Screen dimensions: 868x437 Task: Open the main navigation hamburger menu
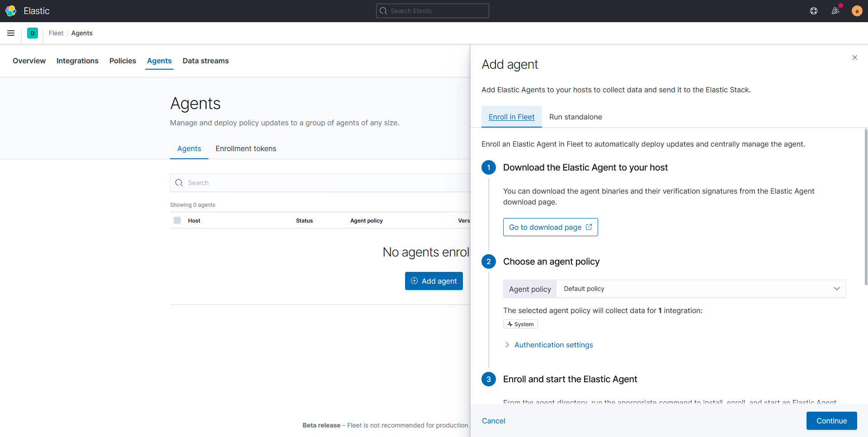[x=11, y=33]
